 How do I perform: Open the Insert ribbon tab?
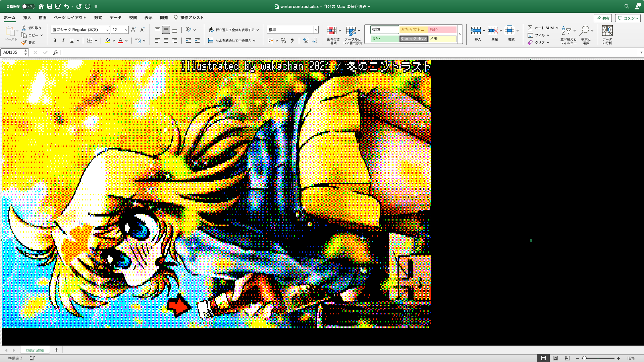pos(27,18)
